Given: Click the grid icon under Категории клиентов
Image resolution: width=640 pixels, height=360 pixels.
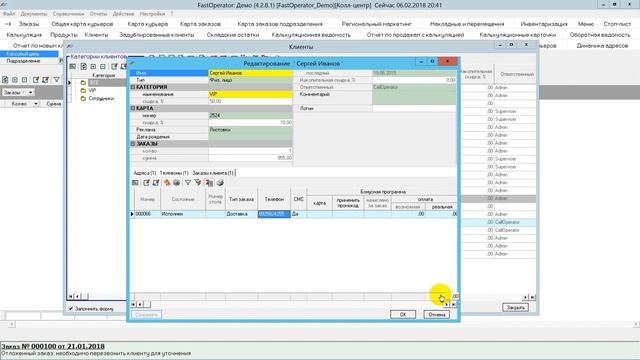Looking at the screenshot, I should click(x=73, y=67).
